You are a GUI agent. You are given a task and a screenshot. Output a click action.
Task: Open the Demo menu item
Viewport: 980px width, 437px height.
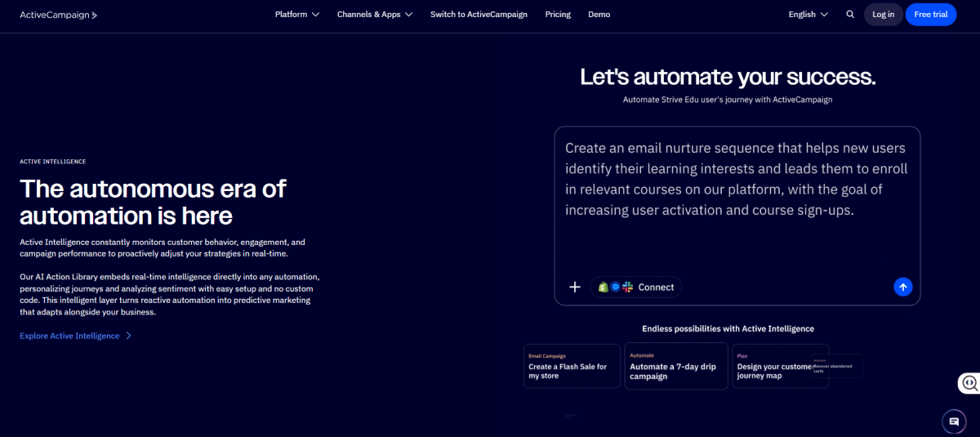[599, 15]
